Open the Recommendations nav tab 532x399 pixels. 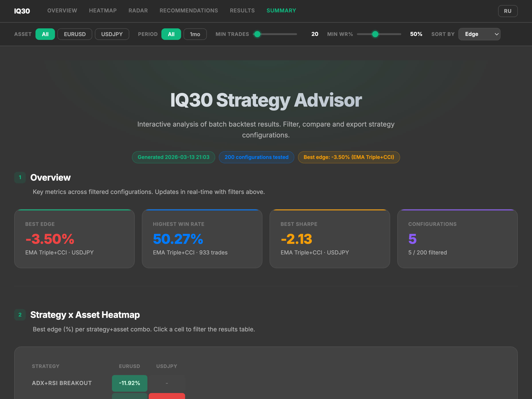point(189,11)
